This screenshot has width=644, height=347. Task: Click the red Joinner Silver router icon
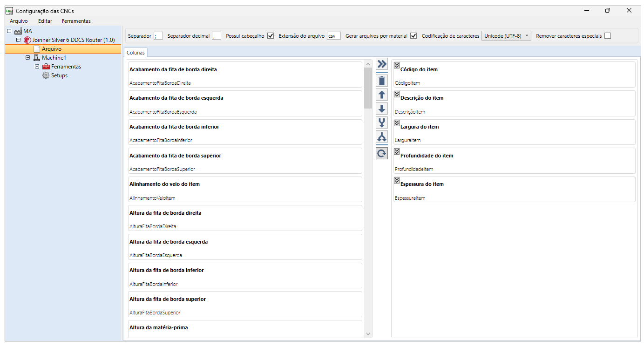coord(27,40)
